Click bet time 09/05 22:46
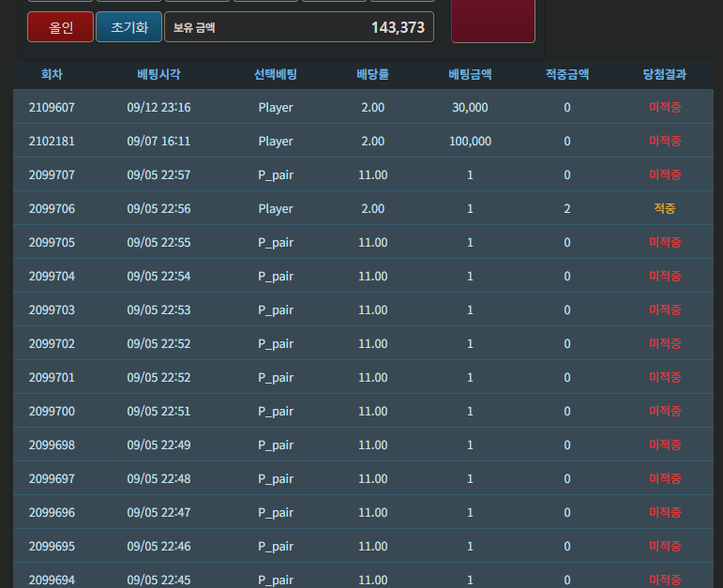This screenshot has width=723, height=588. (x=158, y=546)
